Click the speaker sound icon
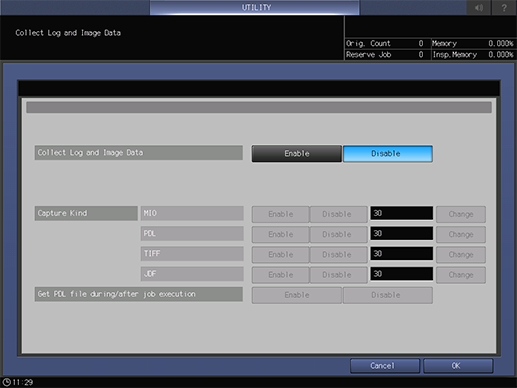 click(x=479, y=7)
